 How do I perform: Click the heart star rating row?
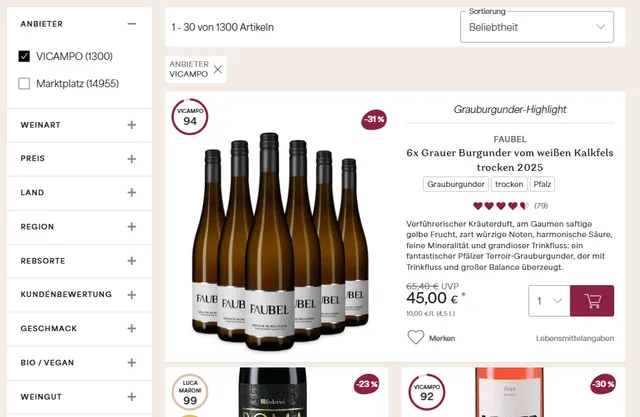coord(501,206)
